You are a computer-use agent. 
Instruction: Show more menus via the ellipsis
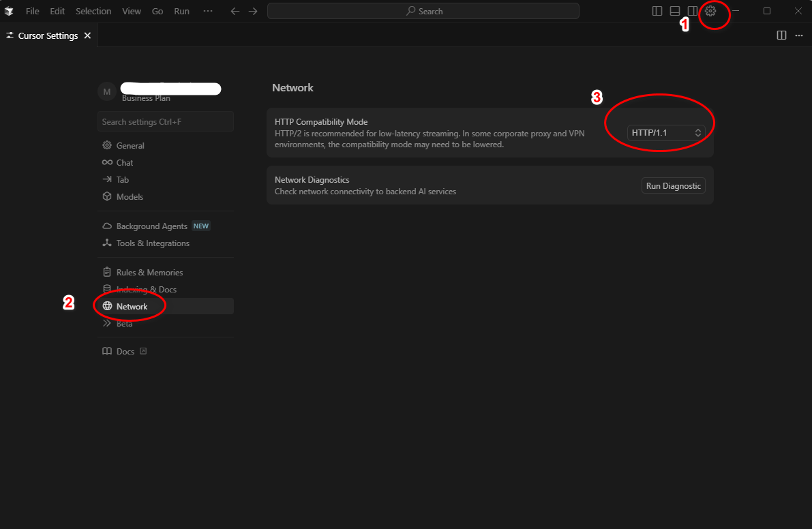click(208, 11)
